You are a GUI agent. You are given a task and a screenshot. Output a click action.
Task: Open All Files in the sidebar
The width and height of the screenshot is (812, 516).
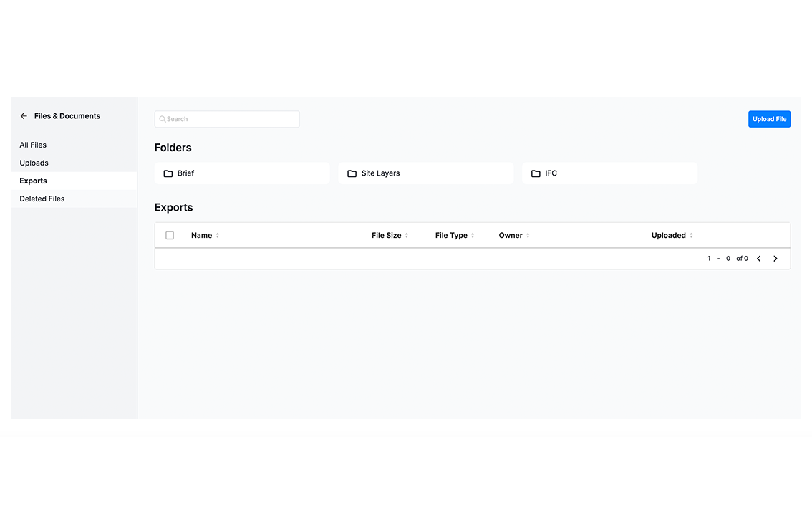click(x=33, y=145)
